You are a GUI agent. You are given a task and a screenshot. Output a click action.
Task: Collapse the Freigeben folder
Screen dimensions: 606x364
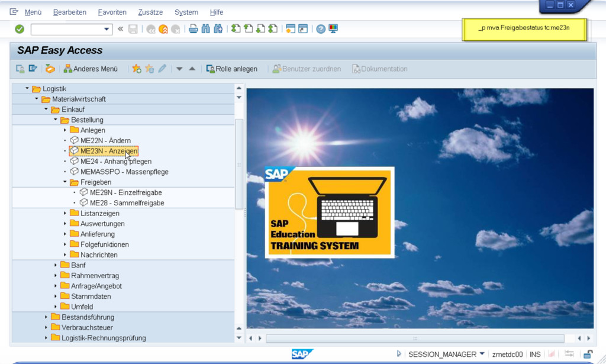(x=65, y=182)
